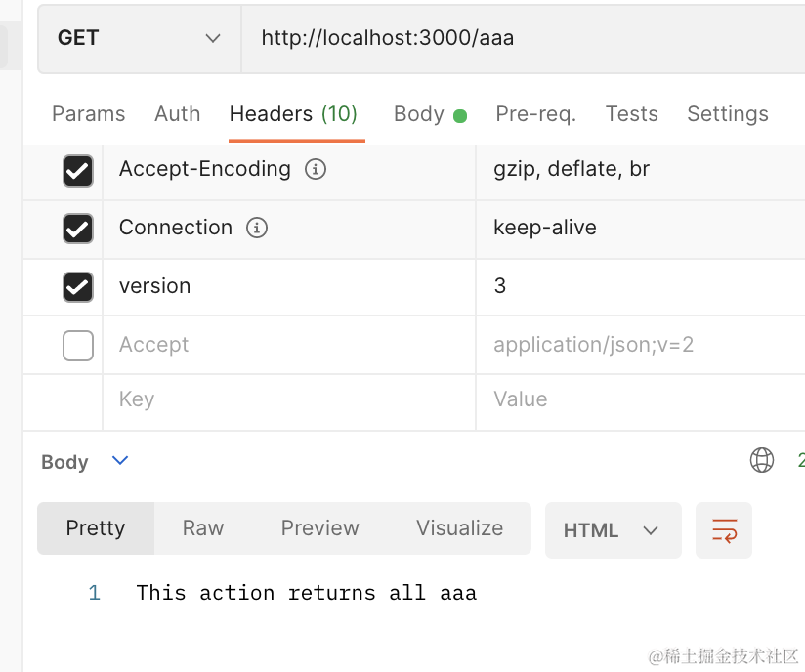Open the HTML format dropdown

coord(613,530)
